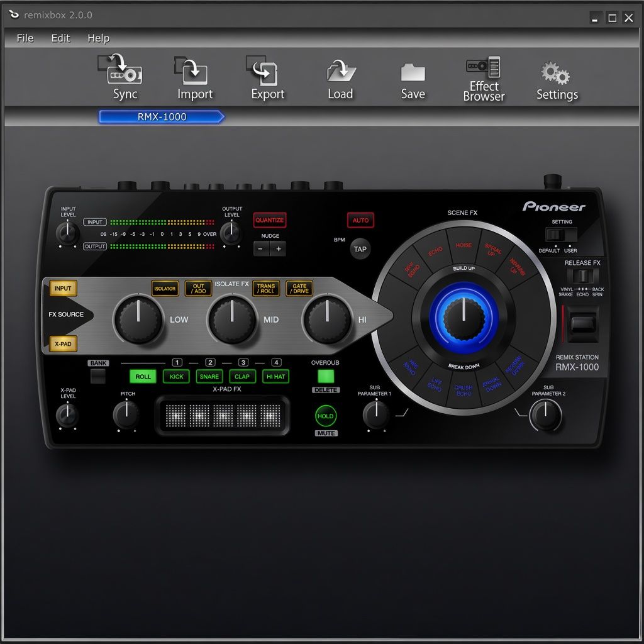Click the OUTPUT level meter
Screen dimensions: 644x644
162,247
